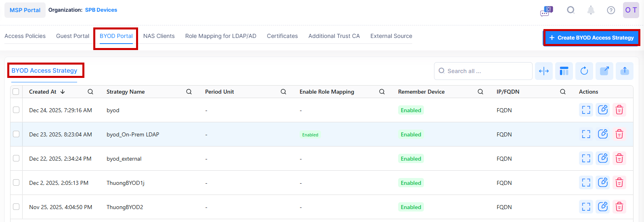
Task: Edit the byod_external strategy
Action: pyautogui.click(x=603, y=158)
